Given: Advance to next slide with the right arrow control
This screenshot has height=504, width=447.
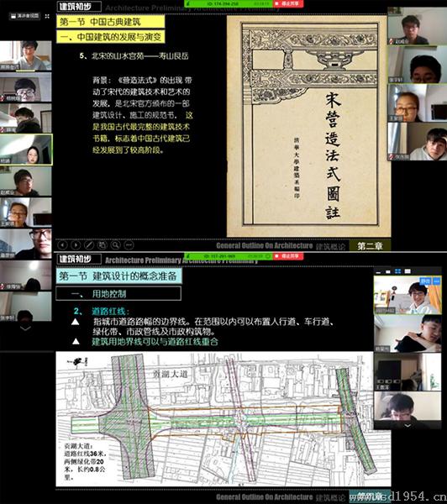Looking at the screenshot, I should (x=76, y=245).
